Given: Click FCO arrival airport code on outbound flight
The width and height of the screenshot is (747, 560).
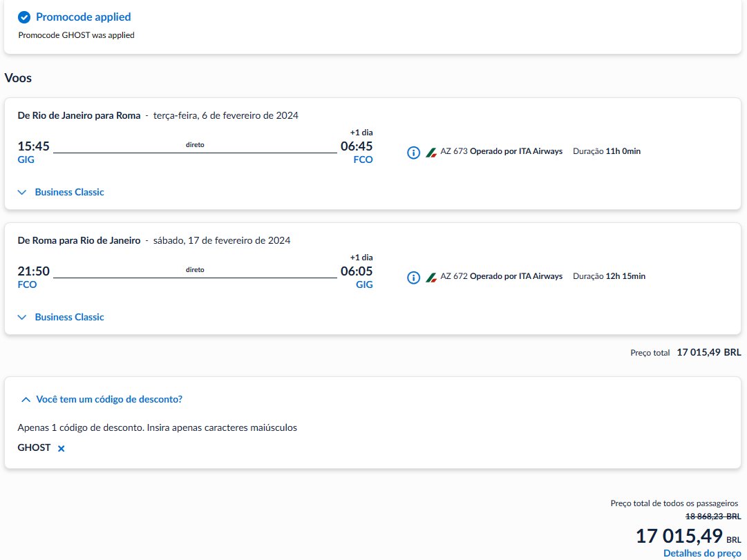Looking at the screenshot, I should (x=363, y=160).
